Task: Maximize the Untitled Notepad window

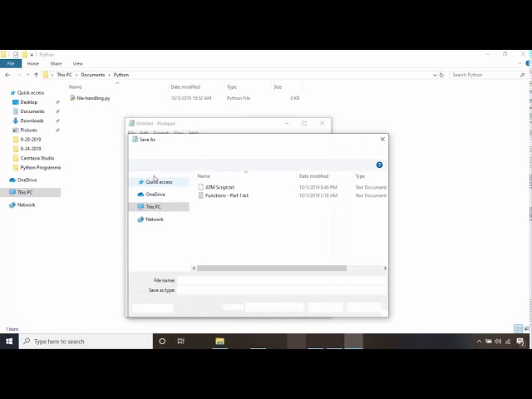Action: (304, 124)
